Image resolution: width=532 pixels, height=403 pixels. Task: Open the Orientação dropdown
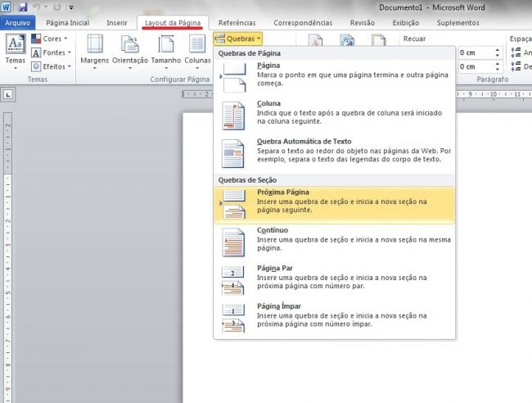pos(130,52)
